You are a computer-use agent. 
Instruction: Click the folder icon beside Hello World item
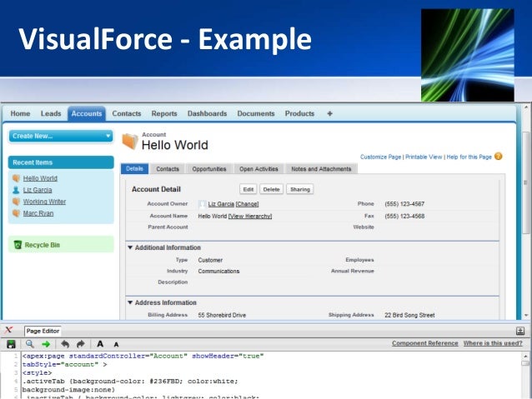click(x=16, y=178)
